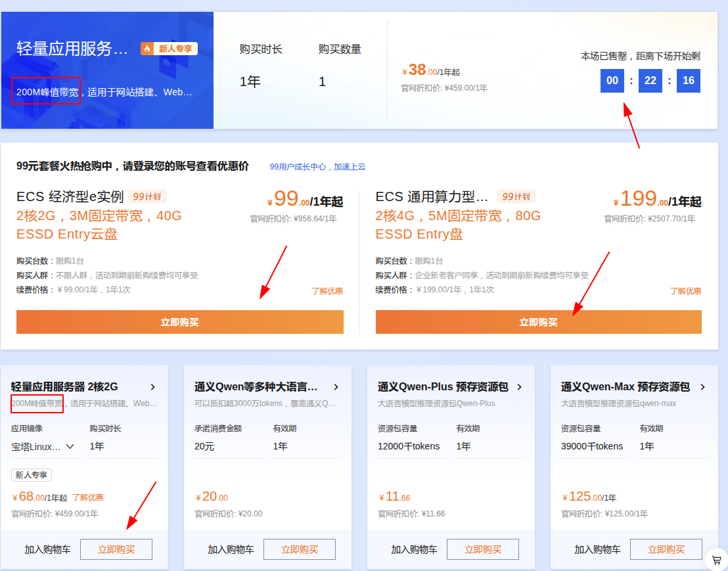Click arrow next to 轻量应用服务器 2核2G title
Image resolution: width=728 pixels, height=571 pixels.
(x=153, y=387)
